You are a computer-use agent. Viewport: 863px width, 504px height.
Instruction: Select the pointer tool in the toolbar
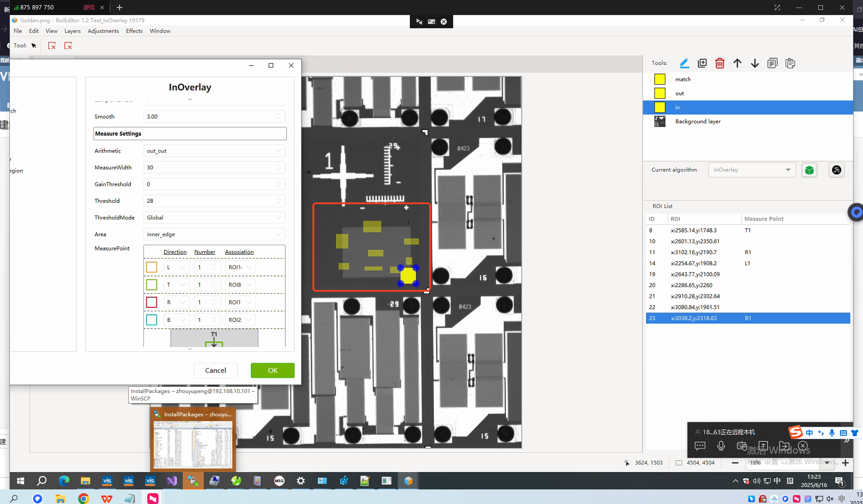(34, 46)
